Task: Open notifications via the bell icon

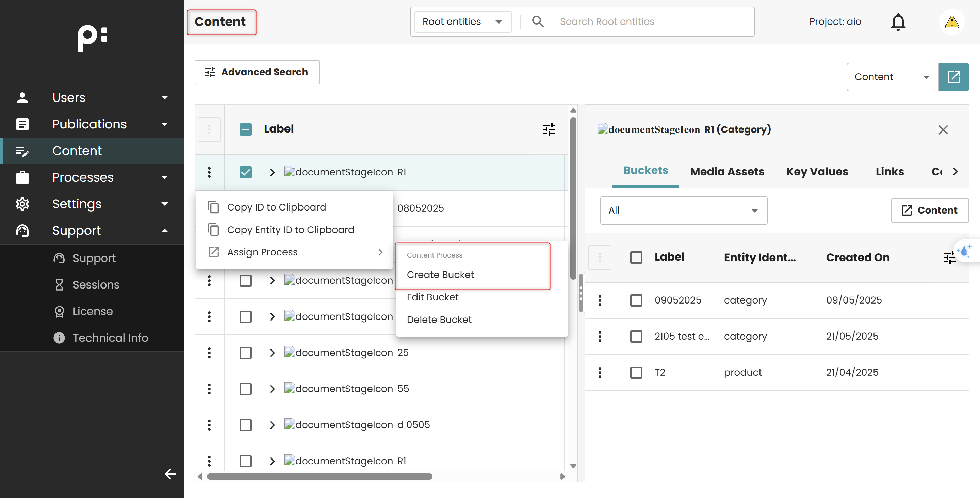Action: pos(898,22)
